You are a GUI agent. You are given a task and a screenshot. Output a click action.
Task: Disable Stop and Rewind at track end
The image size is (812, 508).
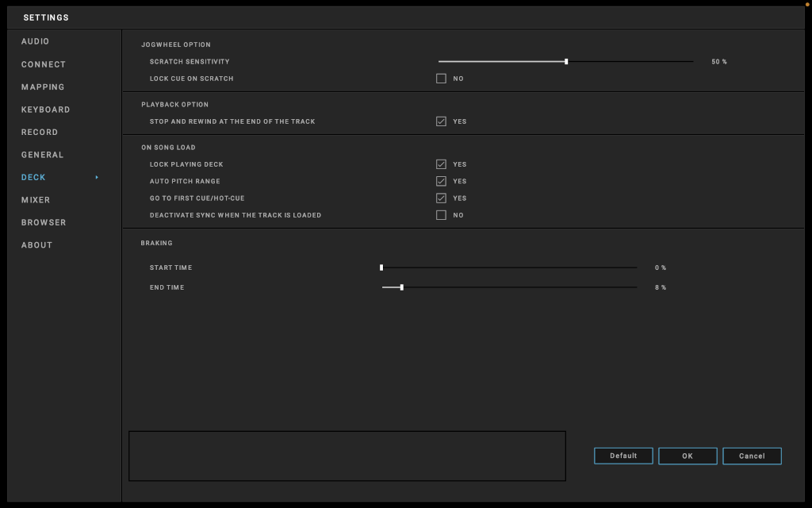[441, 121]
